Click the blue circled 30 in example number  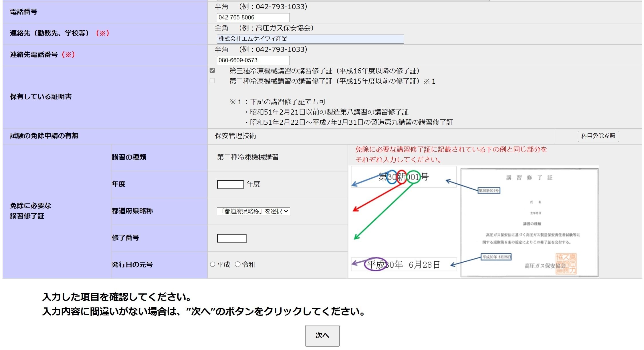pyautogui.click(x=392, y=177)
